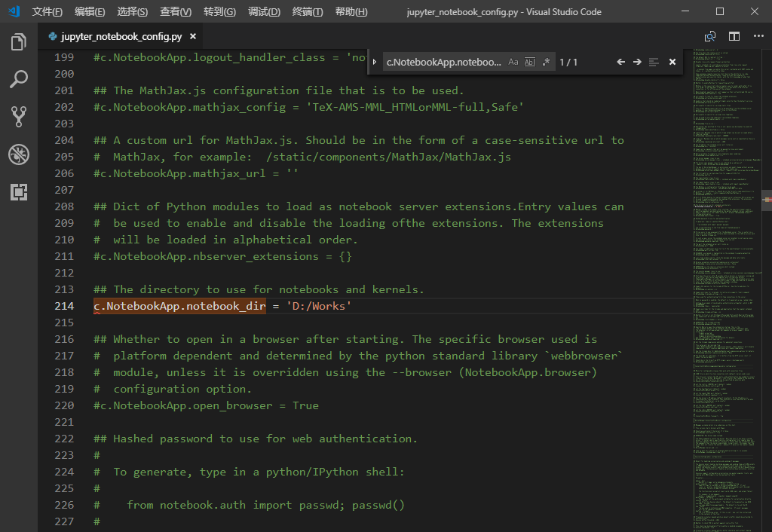Click line number 214 in gutter
The image size is (772, 532).
64,306
